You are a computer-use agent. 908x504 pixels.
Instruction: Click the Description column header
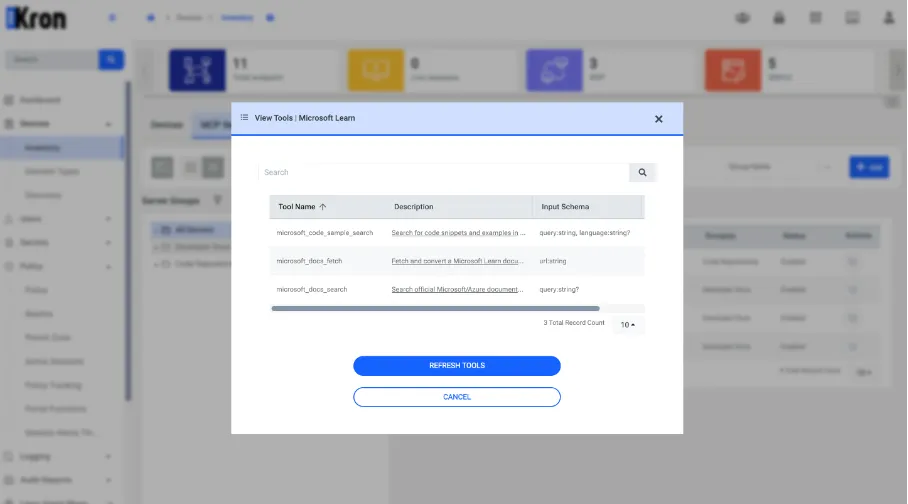(413, 207)
